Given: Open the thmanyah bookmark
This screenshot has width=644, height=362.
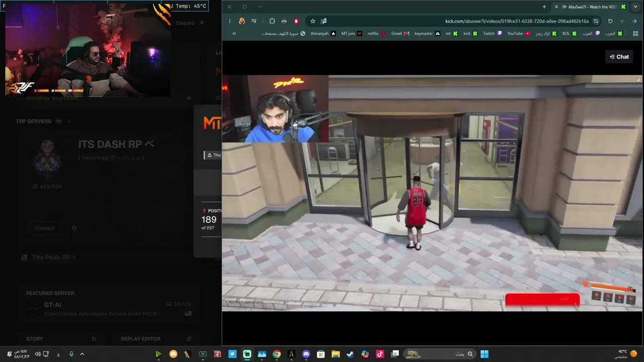Looking at the screenshot, I should click(x=323, y=34).
